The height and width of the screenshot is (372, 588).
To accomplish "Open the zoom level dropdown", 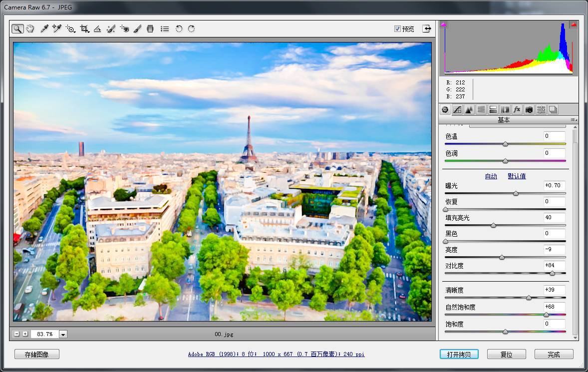I will click(63, 334).
